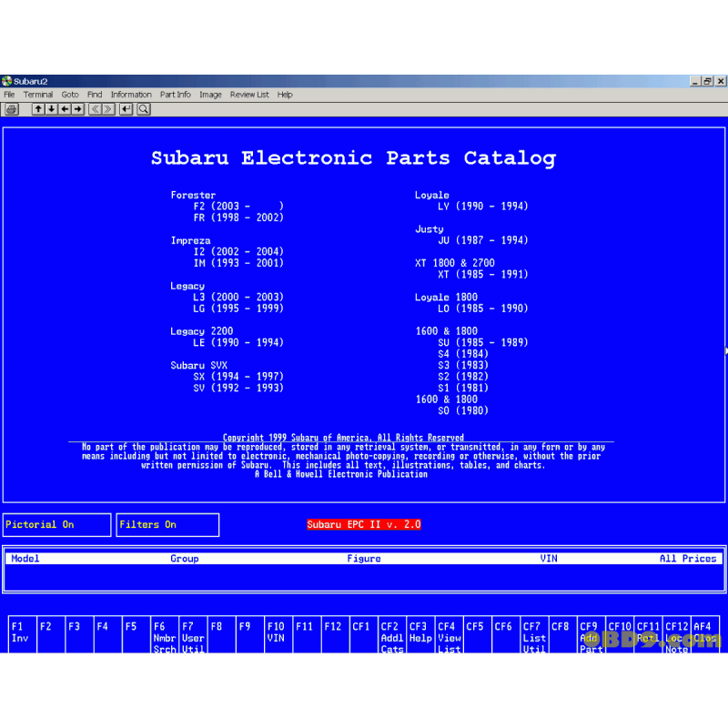Select Loyale LY (1990 - 1994)

483,207
